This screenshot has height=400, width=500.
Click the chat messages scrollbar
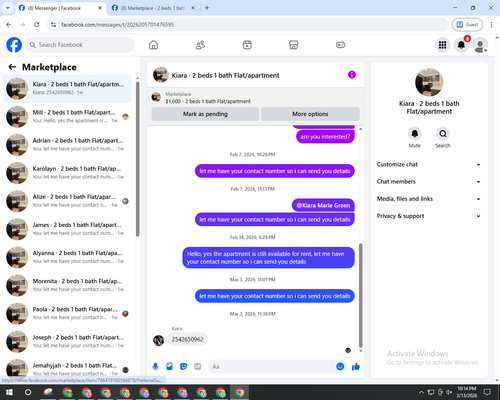click(360, 295)
